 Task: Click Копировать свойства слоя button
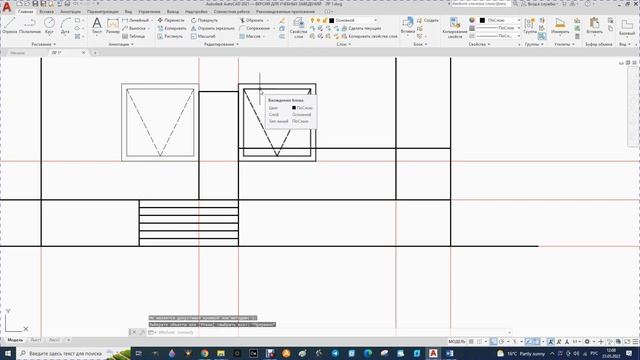click(369, 36)
